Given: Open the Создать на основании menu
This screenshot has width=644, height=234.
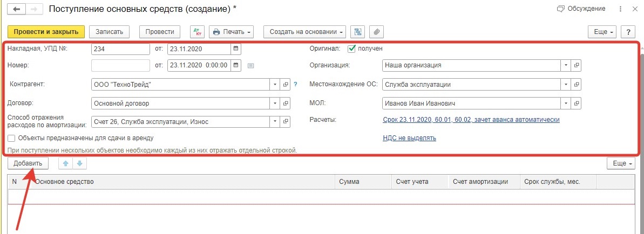Looking at the screenshot, I should (305, 32).
